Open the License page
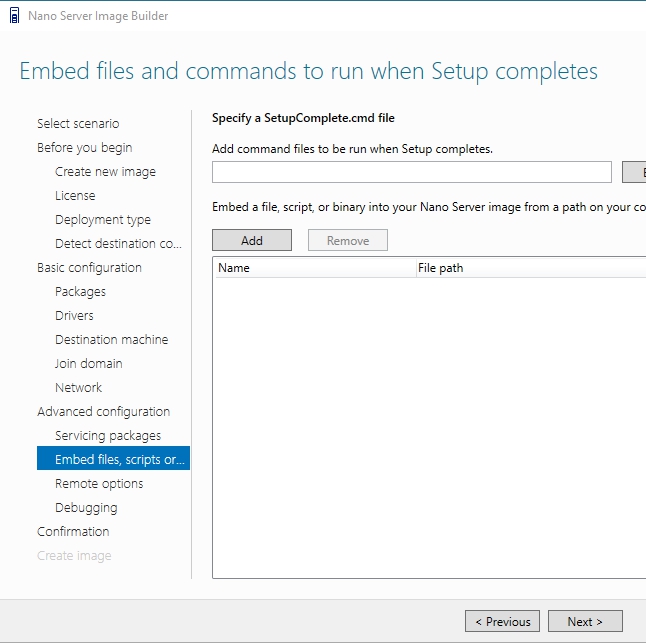Screen dimensions: 646x643 [75, 196]
